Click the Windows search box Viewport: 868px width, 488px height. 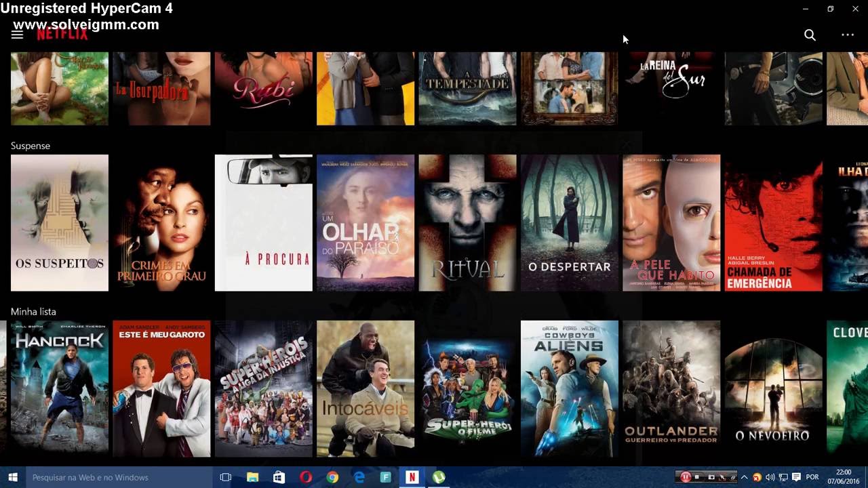[x=119, y=477]
